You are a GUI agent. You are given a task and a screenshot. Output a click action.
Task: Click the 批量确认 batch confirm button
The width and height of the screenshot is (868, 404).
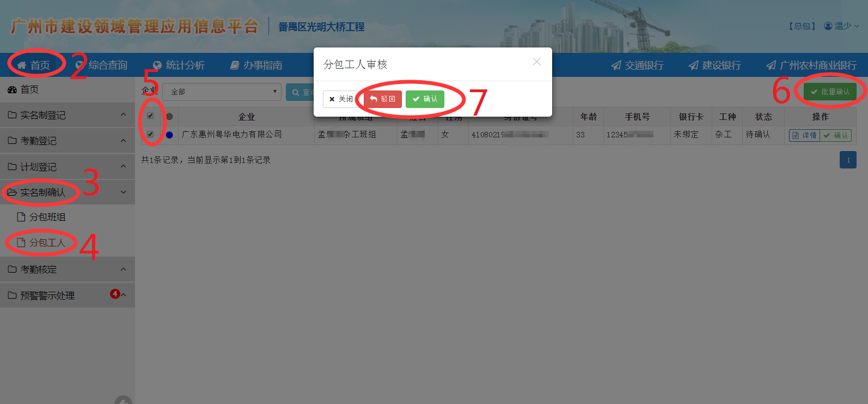(x=830, y=92)
